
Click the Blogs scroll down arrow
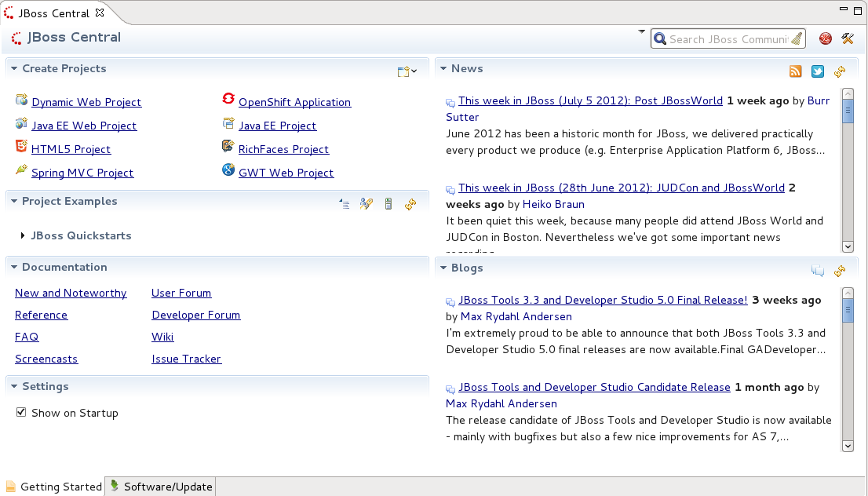pos(848,446)
